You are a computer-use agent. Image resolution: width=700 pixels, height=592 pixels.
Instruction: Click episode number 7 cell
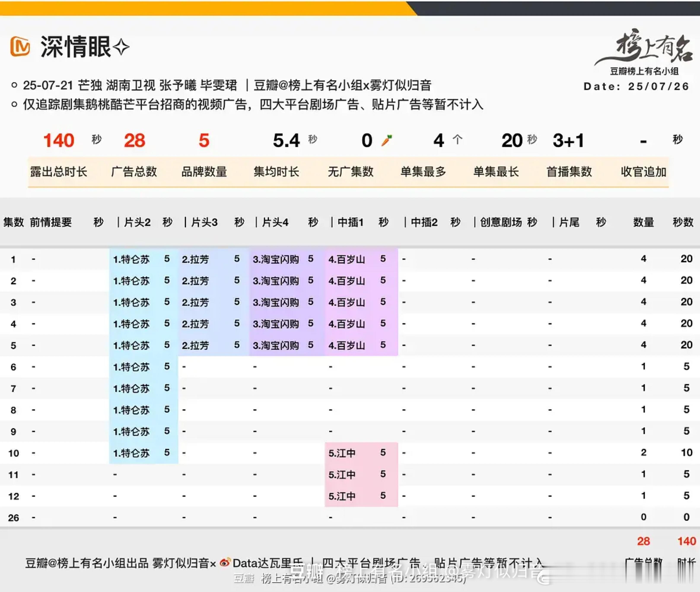tap(13, 388)
